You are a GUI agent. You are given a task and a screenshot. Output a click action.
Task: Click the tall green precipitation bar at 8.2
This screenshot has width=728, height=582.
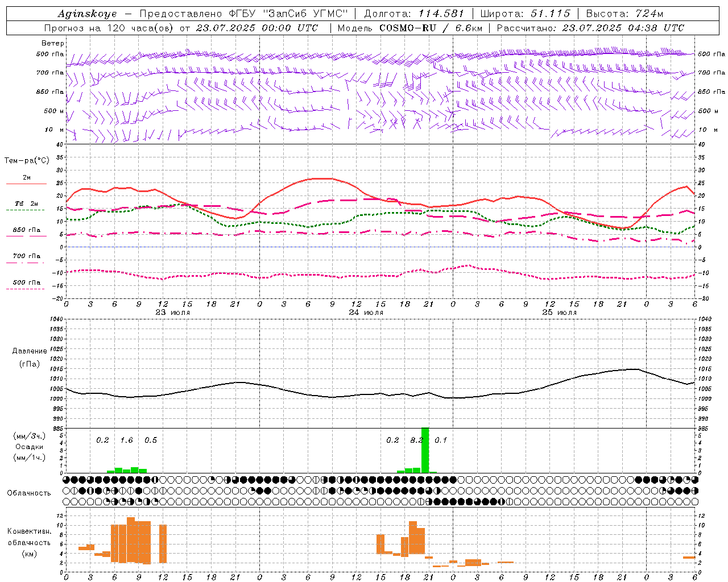(x=425, y=450)
